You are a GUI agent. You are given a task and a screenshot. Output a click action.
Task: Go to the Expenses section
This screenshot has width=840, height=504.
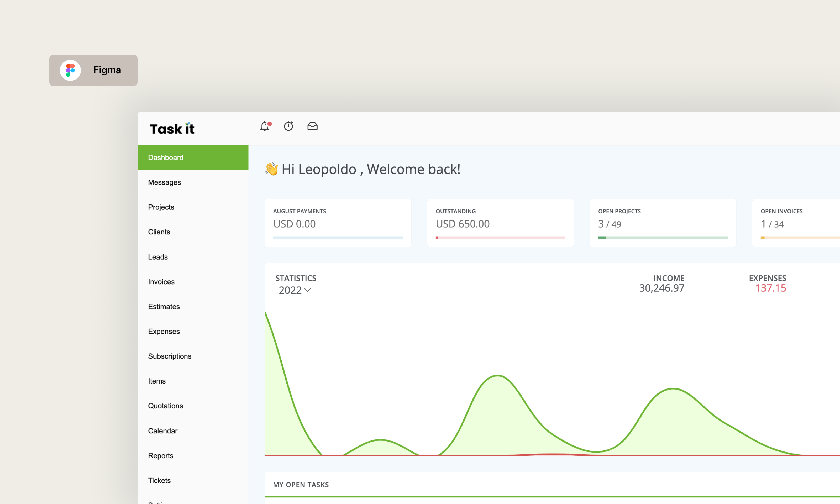193,332
